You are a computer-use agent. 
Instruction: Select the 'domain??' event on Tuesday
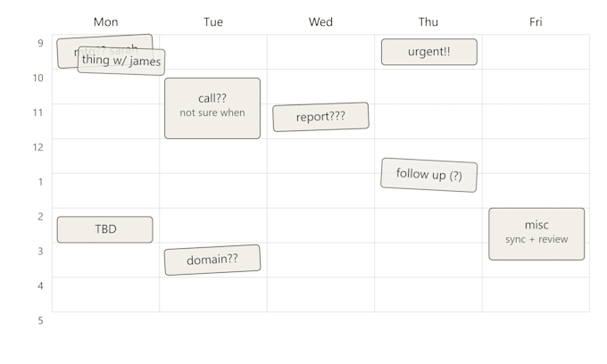click(x=212, y=260)
